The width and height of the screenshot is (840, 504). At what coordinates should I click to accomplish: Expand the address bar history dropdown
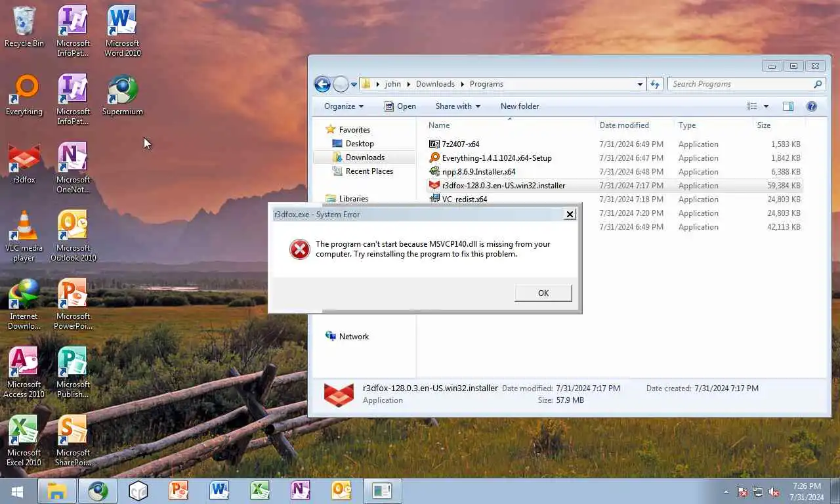point(640,84)
